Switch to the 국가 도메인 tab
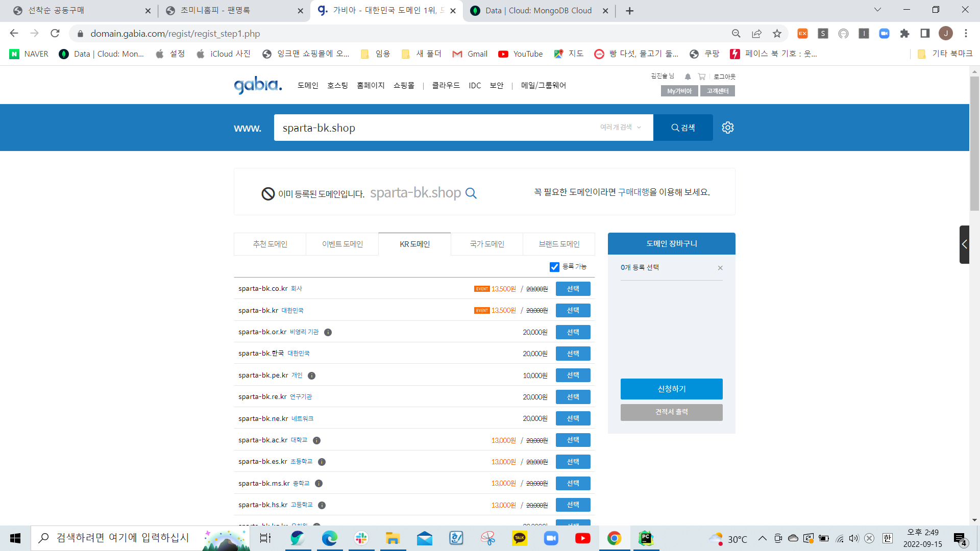 pos(487,244)
